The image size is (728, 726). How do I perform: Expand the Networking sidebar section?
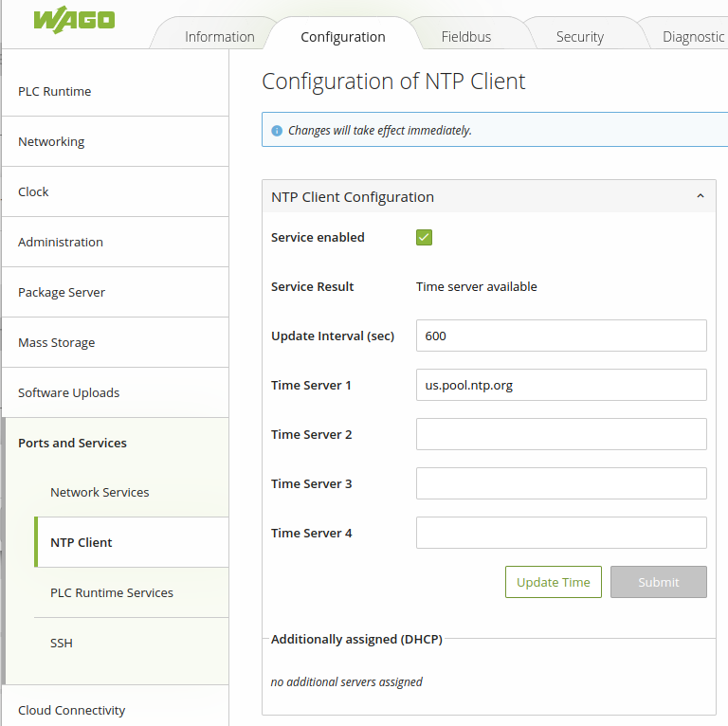click(51, 142)
